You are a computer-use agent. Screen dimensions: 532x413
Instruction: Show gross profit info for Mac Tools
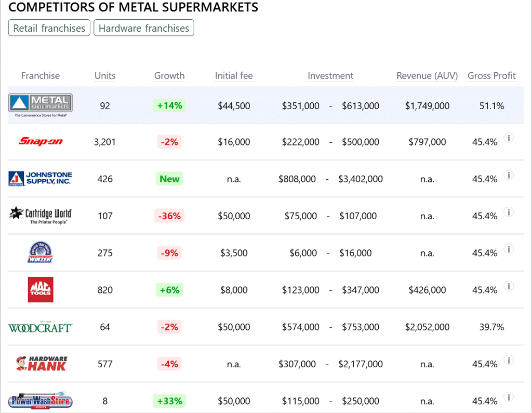tap(508, 286)
